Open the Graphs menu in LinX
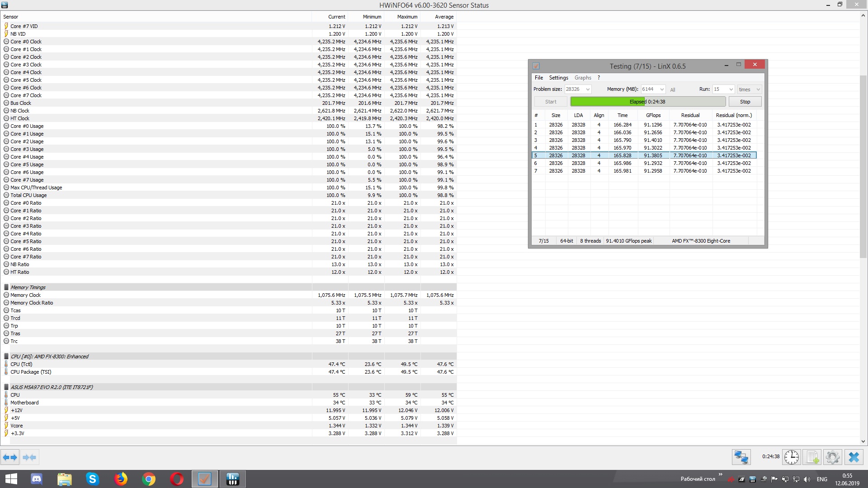Screen dimensions: 868x488 point(583,78)
